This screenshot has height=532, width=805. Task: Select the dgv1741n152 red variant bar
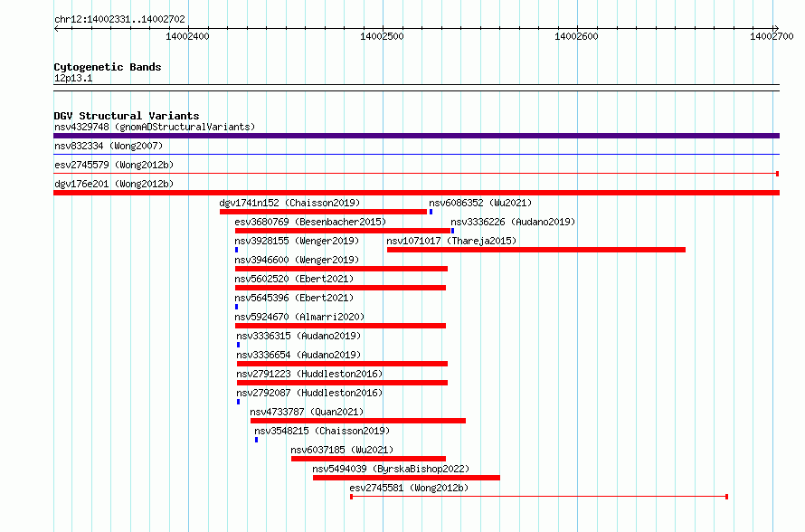tap(323, 212)
